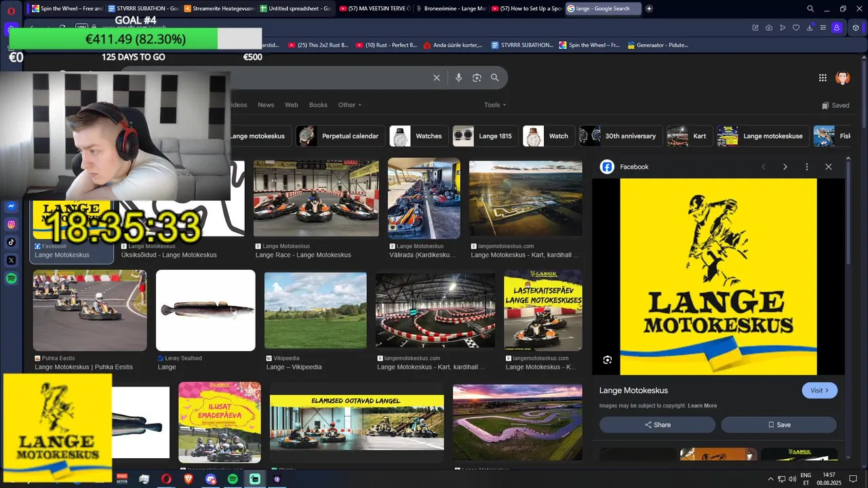Select the Lange motokeskuse chip
The width and height of the screenshot is (868, 488).
(763, 136)
